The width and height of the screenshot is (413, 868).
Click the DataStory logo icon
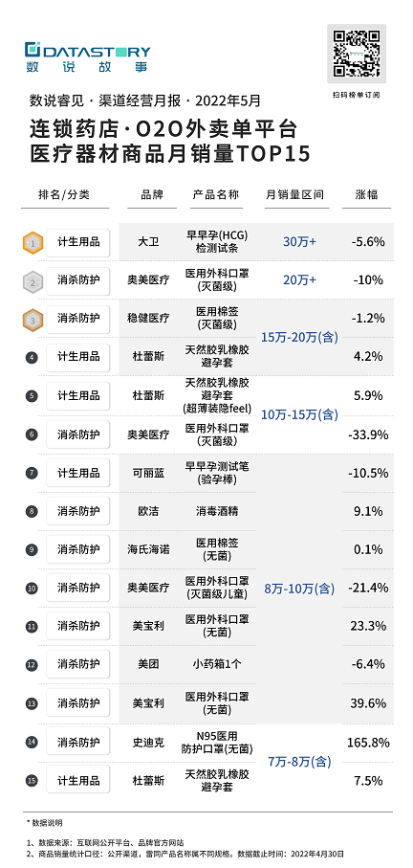[33, 49]
